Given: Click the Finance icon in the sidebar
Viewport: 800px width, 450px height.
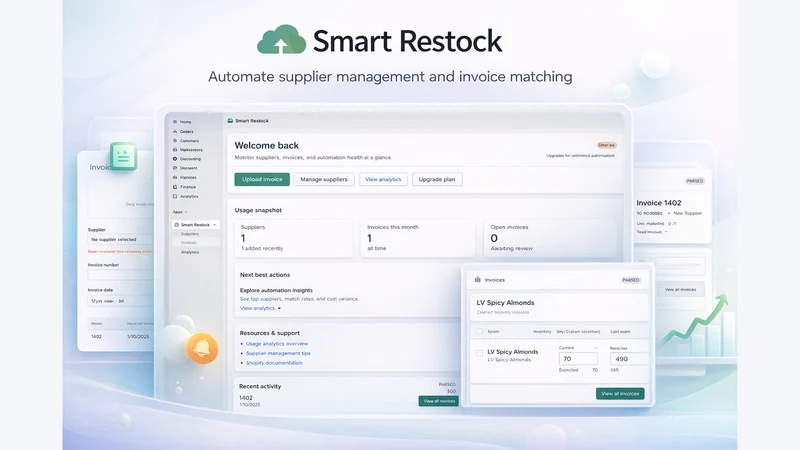Looking at the screenshot, I should click(175, 187).
